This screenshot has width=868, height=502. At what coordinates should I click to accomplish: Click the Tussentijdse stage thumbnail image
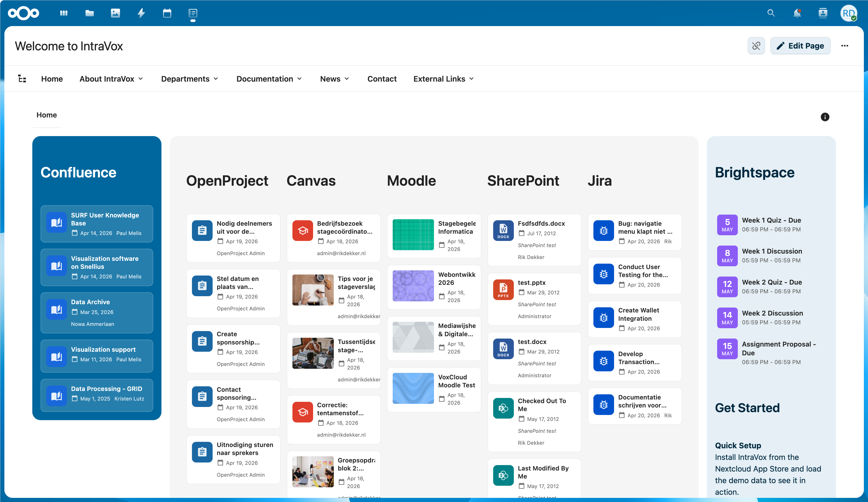click(x=313, y=353)
